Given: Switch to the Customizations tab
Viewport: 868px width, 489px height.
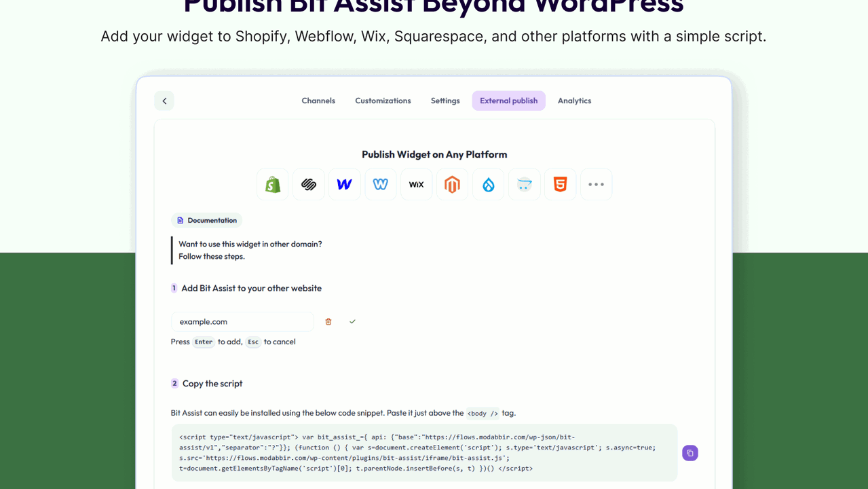Looking at the screenshot, I should [383, 101].
